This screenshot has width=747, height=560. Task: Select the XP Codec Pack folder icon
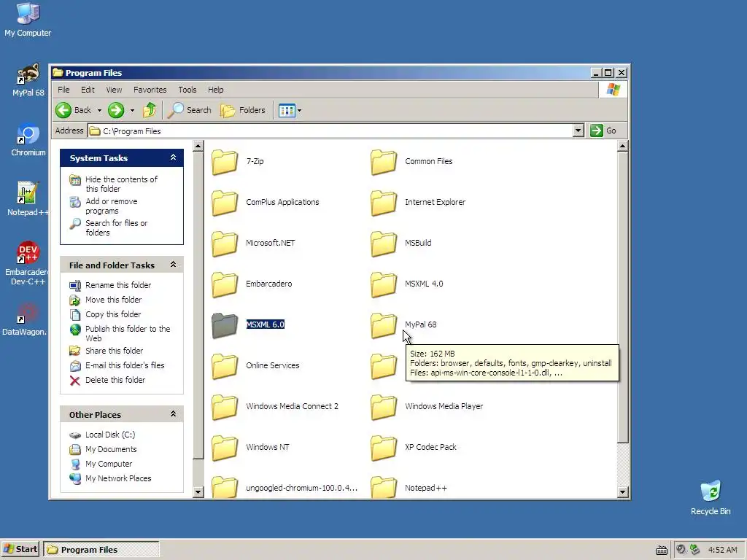pos(384,448)
